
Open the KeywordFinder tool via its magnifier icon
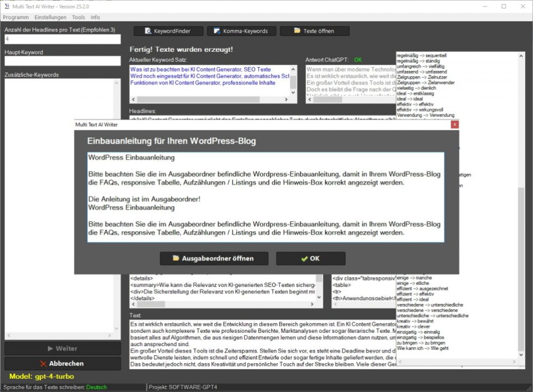click(148, 31)
